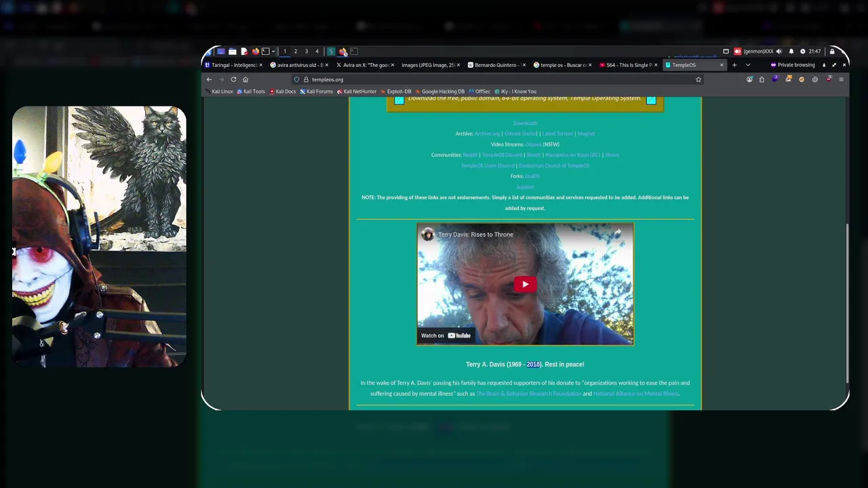The height and width of the screenshot is (488, 868).
Task: Expand the terminal launcher dropdown arrow
Action: point(273,52)
